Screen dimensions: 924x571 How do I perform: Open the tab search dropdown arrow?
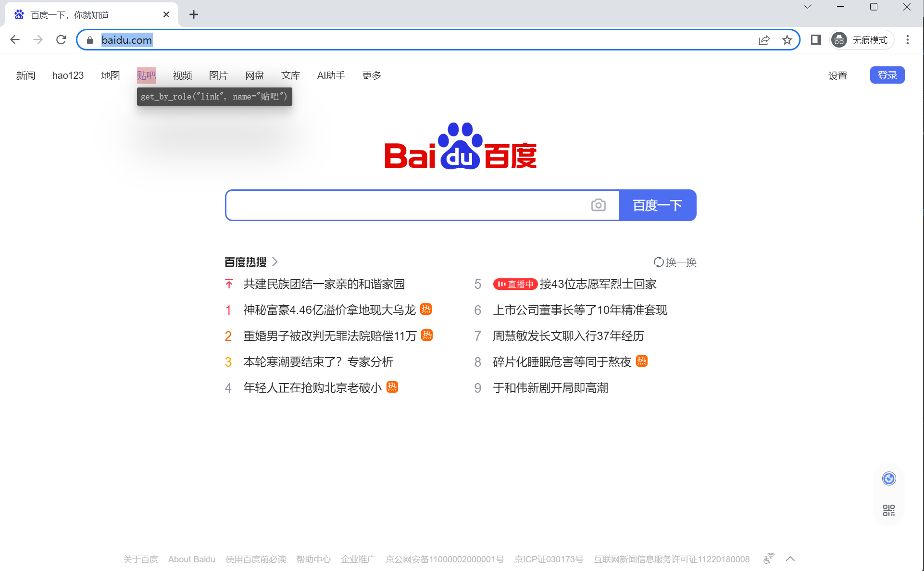(x=808, y=7)
